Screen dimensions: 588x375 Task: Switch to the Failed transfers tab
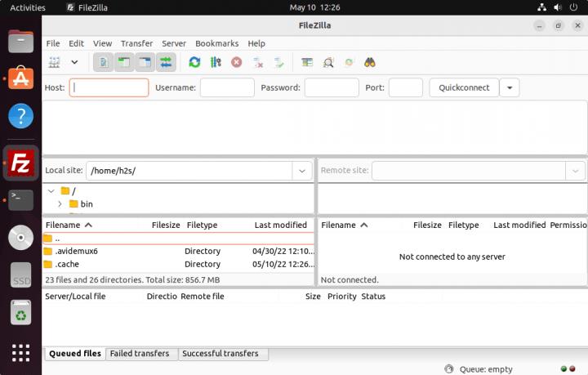pyautogui.click(x=140, y=354)
